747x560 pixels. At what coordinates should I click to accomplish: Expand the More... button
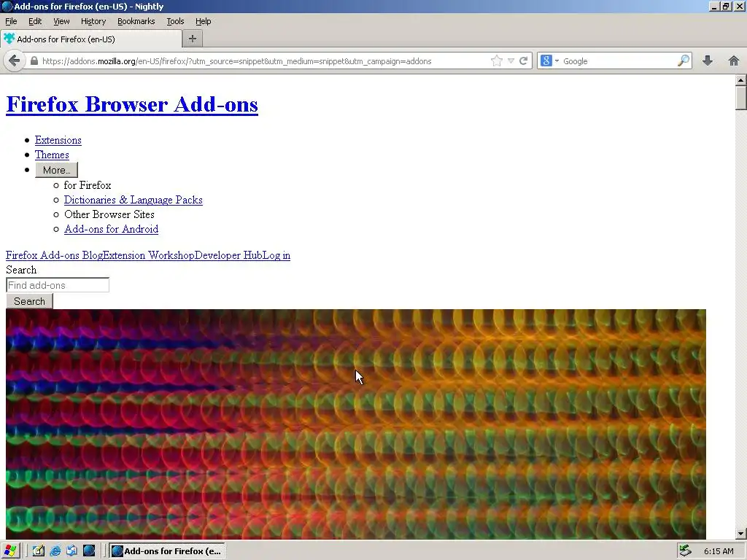[56, 170]
